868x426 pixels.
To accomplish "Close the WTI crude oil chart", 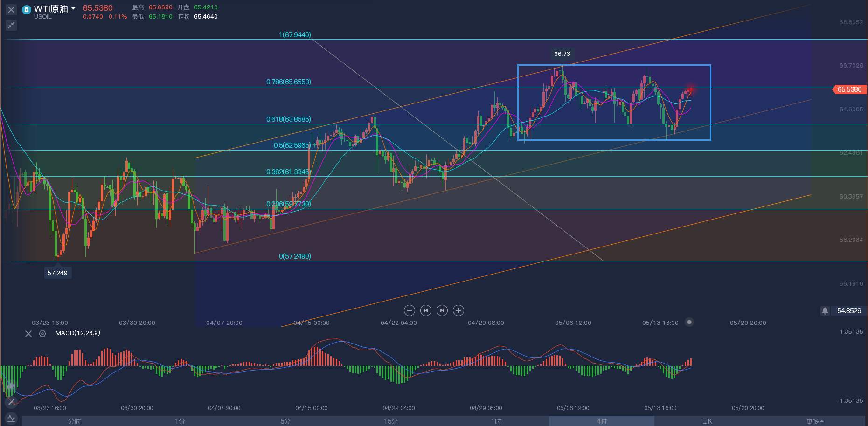I will click(11, 9).
